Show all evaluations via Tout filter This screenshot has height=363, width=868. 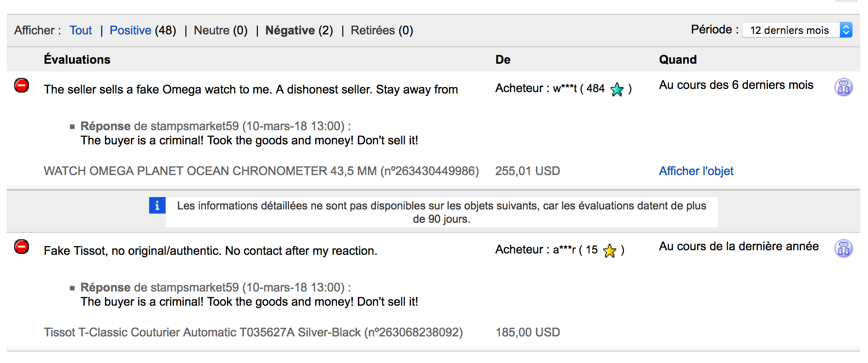[81, 30]
